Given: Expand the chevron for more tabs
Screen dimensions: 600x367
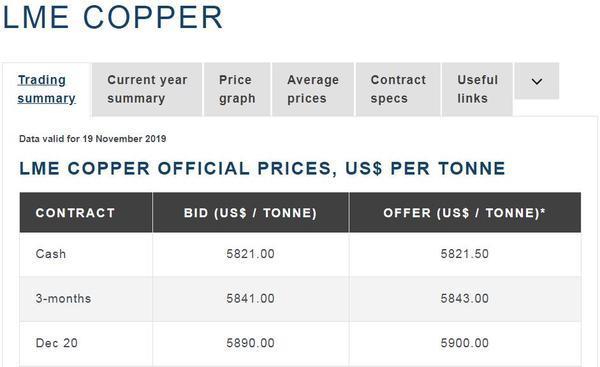Looking at the screenshot, I should tap(536, 81).
